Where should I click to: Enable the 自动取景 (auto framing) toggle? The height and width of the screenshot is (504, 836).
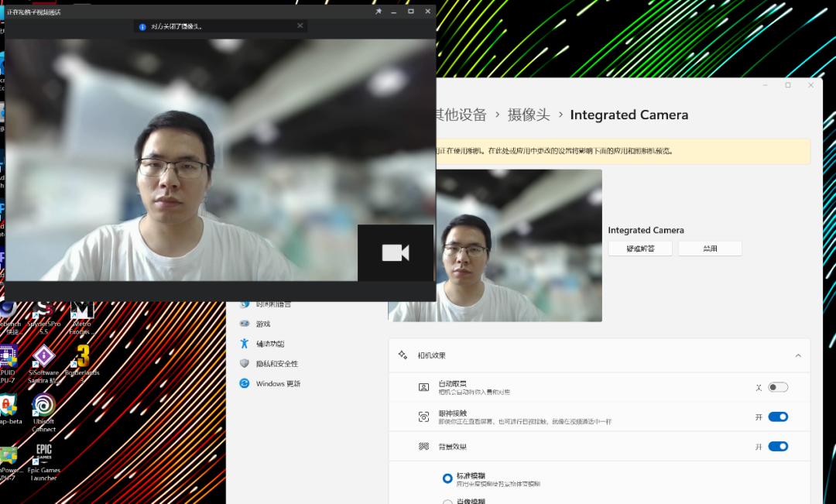[x=777, y=386]
